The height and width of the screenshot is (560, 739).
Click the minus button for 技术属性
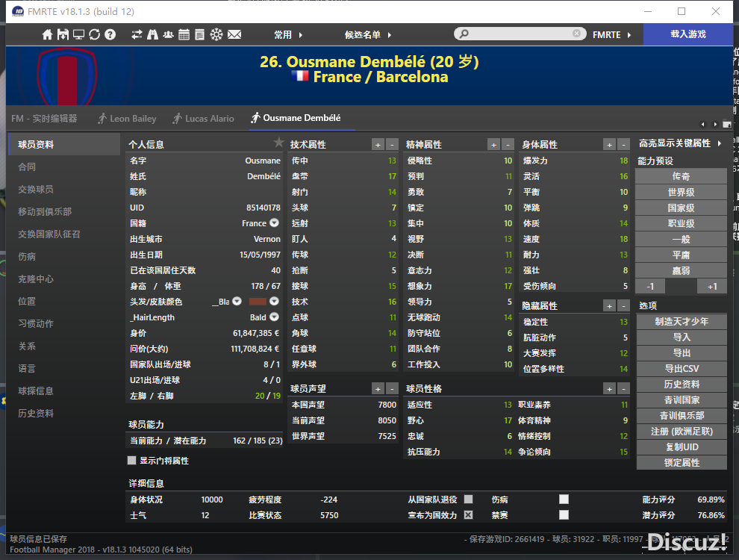[392, 145]
